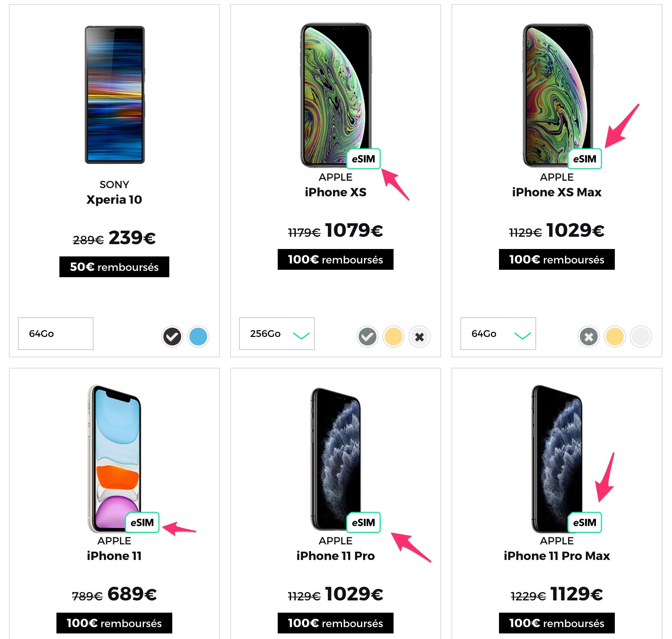Click the 100€ remboursés badge under iPhone XS

pyautogui.click(x=335, y=260)
